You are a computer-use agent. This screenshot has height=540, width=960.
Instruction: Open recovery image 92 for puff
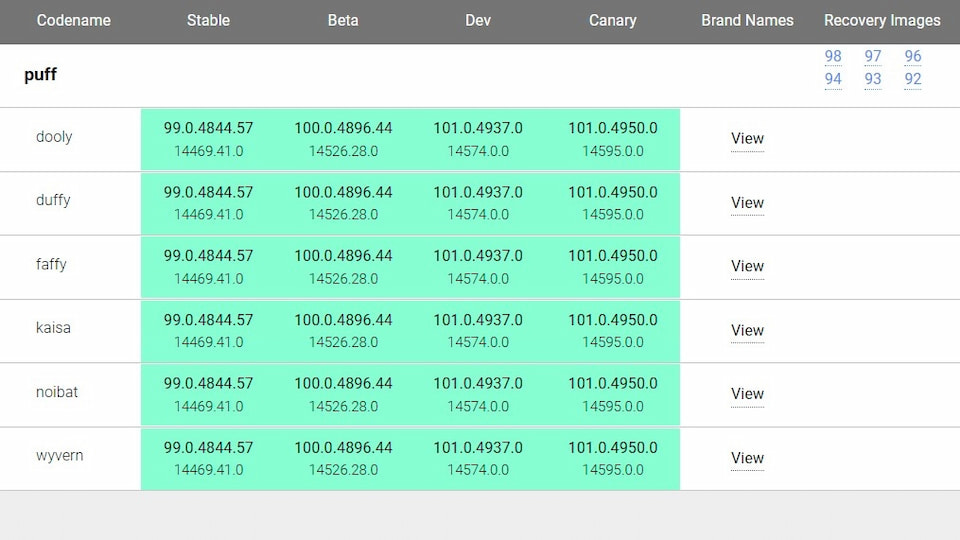pos(913,79)
